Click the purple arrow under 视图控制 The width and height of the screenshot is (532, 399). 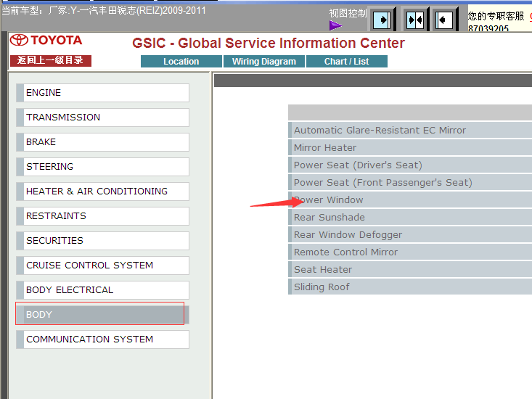coord(335,25)
